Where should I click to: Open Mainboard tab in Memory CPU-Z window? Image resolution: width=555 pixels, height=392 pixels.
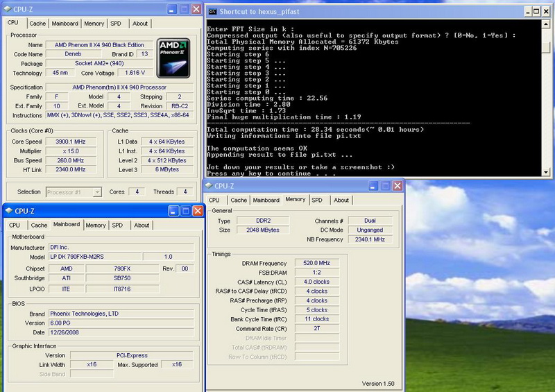pyautogui.click(x=266, y=200)
